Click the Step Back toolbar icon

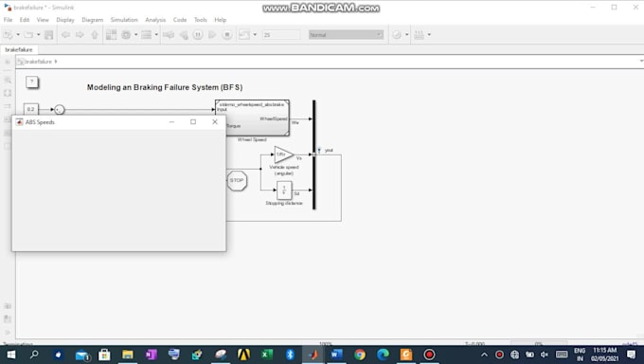pos(184,35)
